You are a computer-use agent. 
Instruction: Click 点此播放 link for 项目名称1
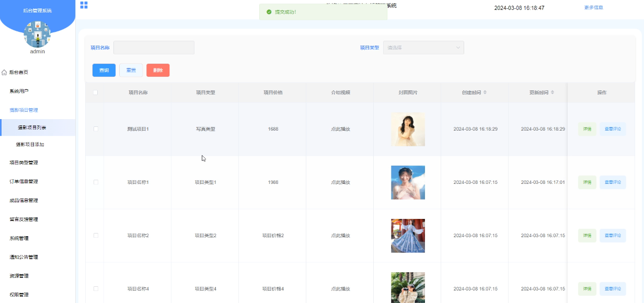[x=340, y=182]
